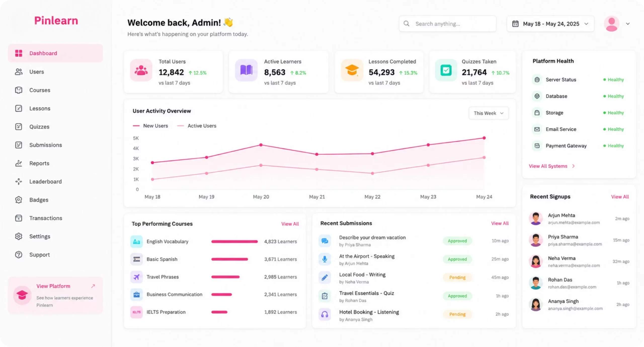The height and width of the screenshot is (347, 644).
Task: Expand the profile menu chevron
Action: tap(628, 24)
